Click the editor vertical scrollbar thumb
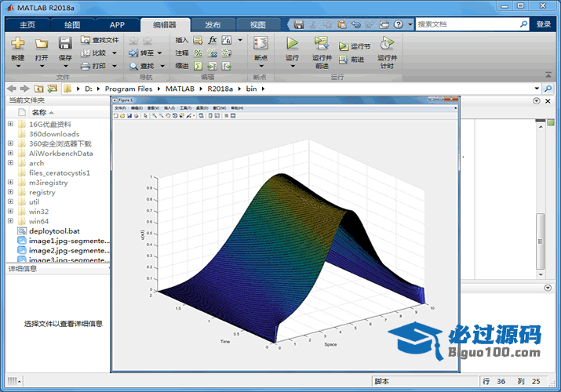 pyautogui.click(x=541, y=241)
